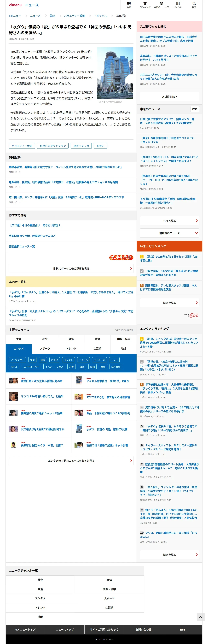
Task: Click ニュース header title
Action: point(32,5)
